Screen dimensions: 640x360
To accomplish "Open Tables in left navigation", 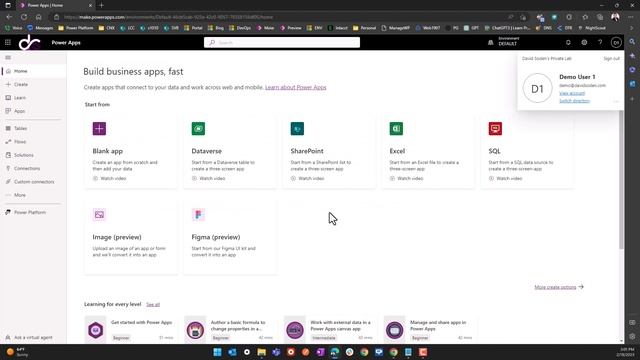I will coord(33,128).
